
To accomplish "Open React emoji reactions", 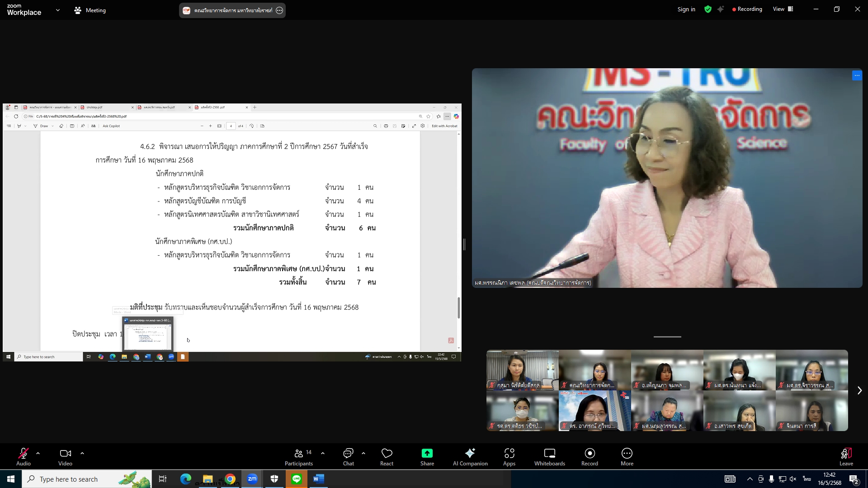I will [387, 456].
